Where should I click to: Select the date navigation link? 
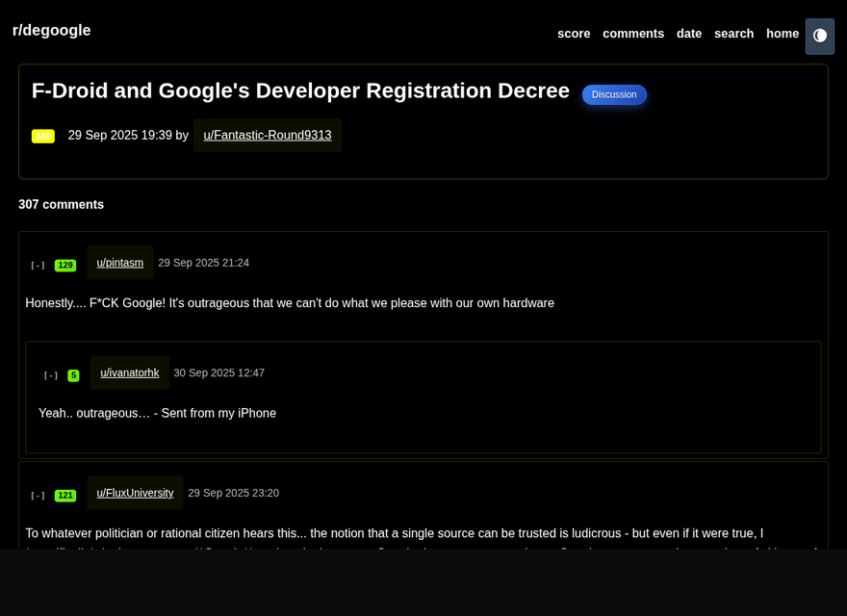[689, 34]
